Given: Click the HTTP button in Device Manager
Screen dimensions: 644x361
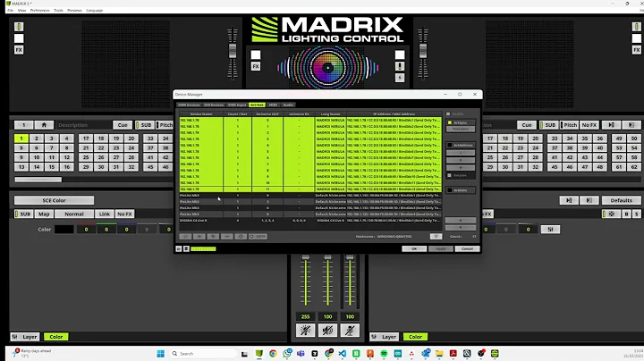Looking at the screenshot, I should pyautogui.click(x=258, y=236).
